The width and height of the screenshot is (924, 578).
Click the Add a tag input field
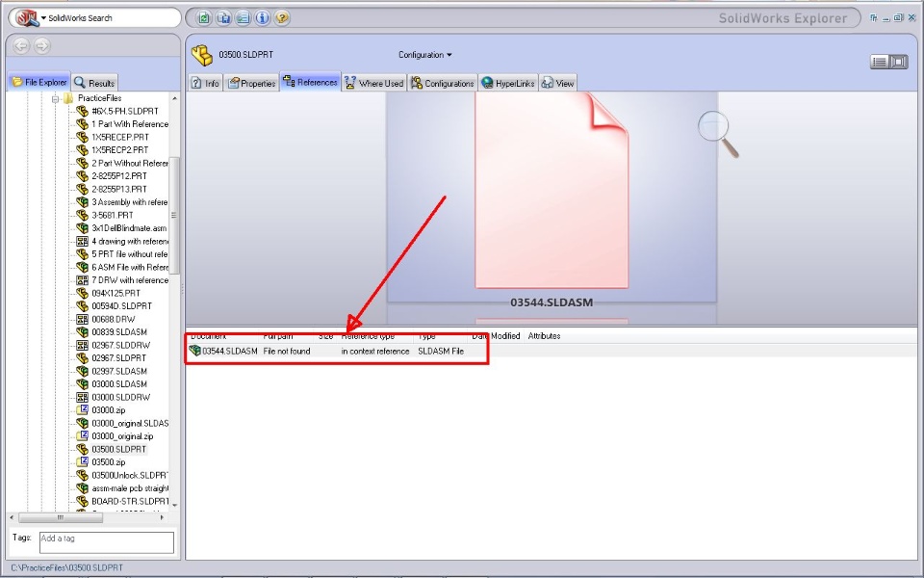pos(107,542)
